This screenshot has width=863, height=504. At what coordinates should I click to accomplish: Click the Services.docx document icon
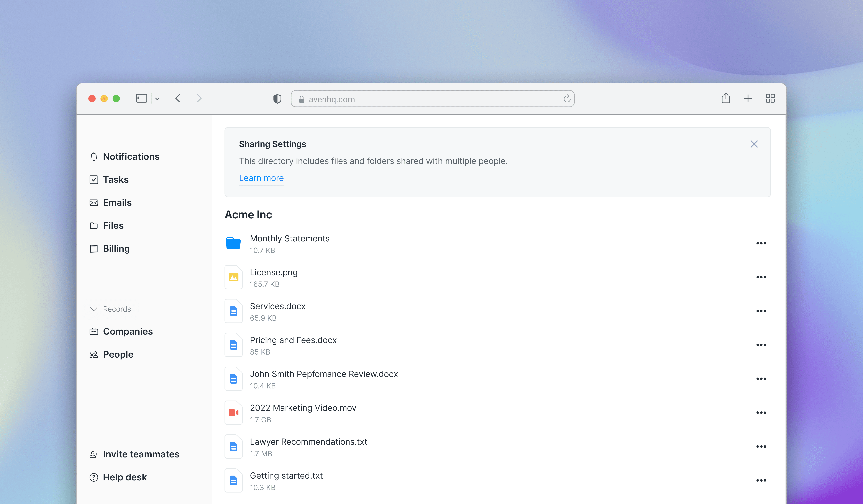pos(234,311)
